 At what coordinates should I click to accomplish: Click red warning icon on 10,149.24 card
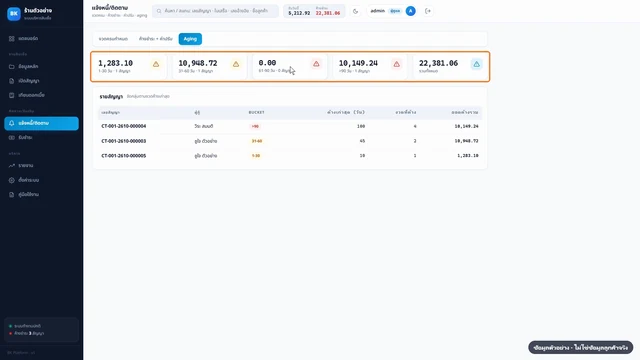pos(396,64)
